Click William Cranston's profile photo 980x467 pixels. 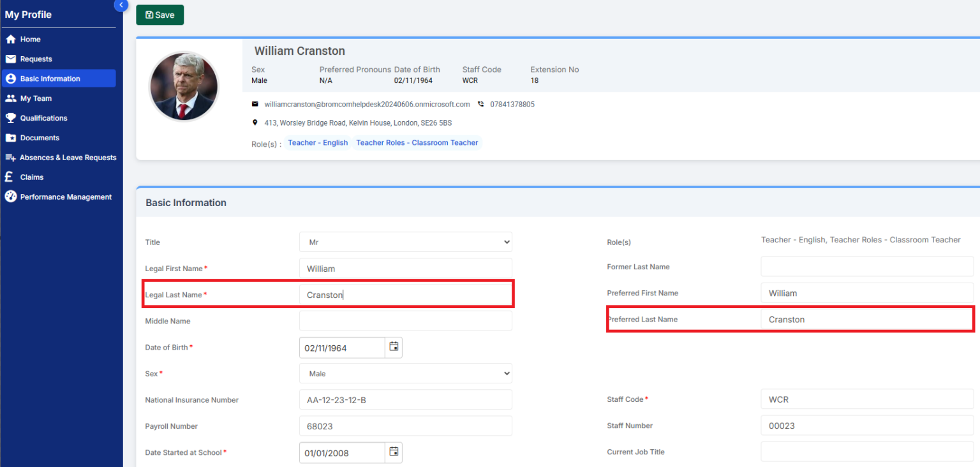(x=184, y=85)
